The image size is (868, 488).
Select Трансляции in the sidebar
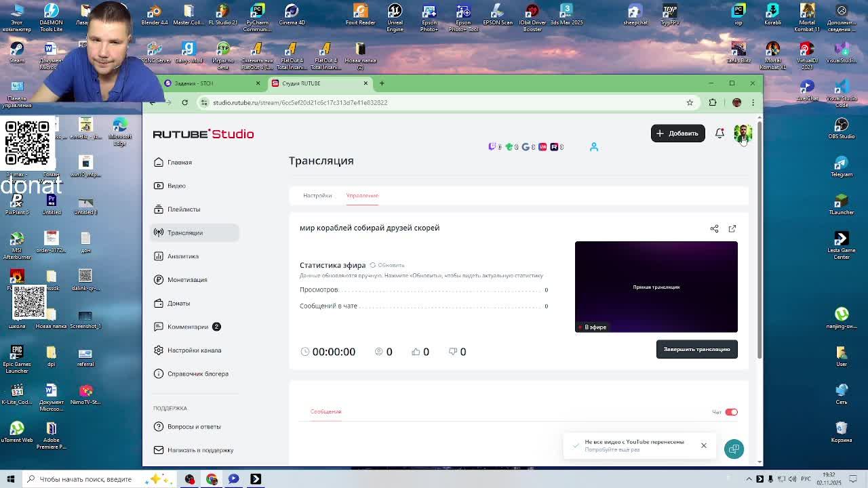195,232
